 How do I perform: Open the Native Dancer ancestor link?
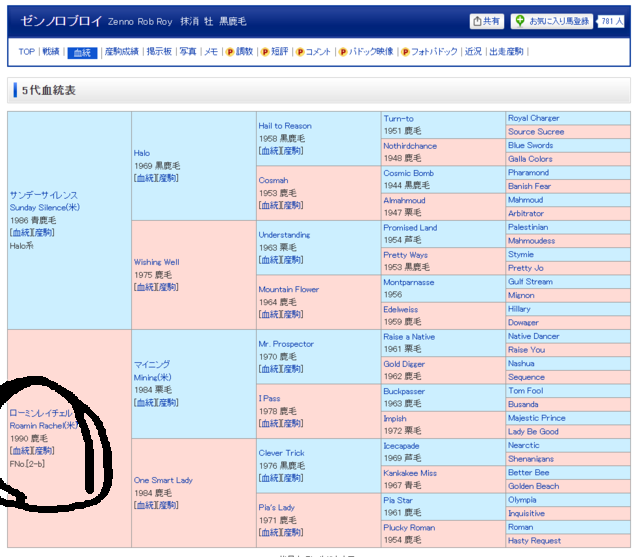pos(533,337)
